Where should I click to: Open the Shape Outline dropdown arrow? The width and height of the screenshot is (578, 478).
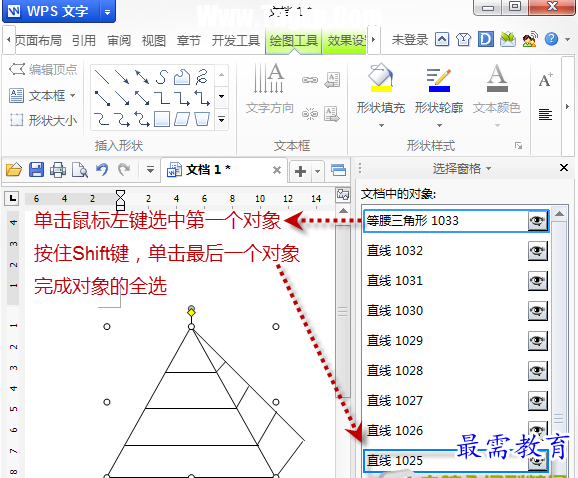point(439,126)
